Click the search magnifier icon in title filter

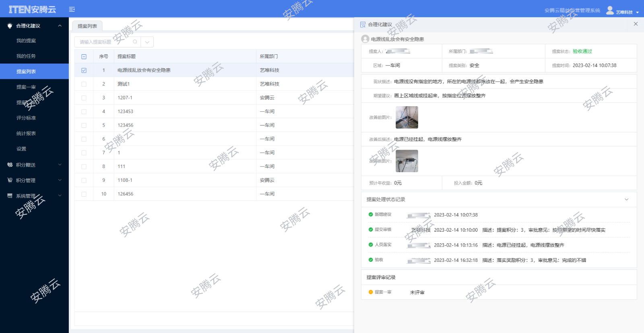135,42
